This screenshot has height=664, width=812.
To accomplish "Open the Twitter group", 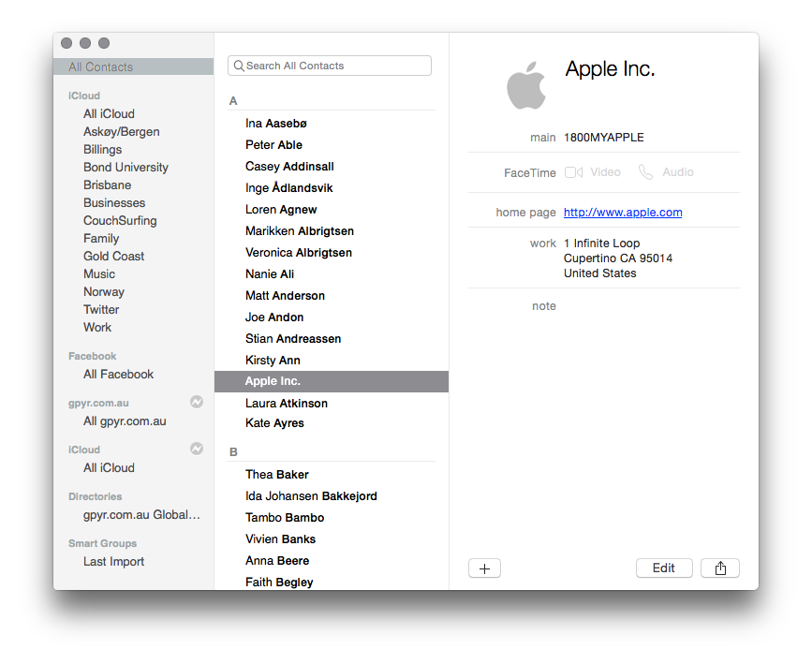I will 101,310.
